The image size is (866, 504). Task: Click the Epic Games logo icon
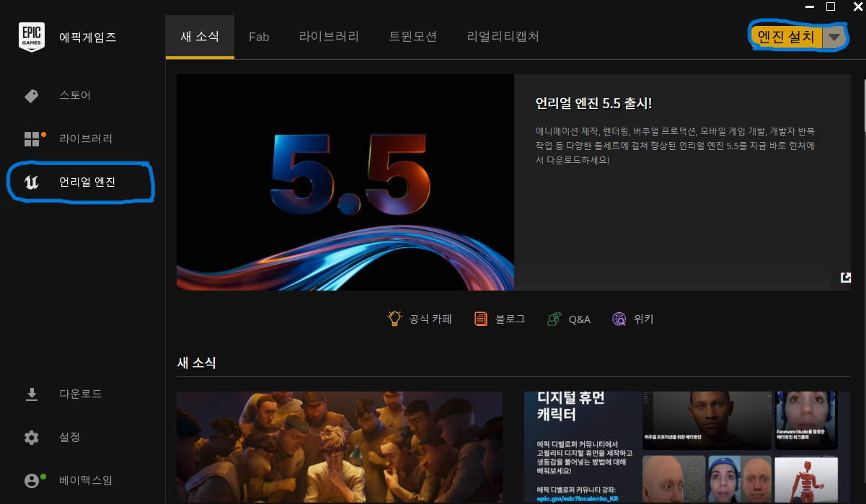(x=32, y=37)
